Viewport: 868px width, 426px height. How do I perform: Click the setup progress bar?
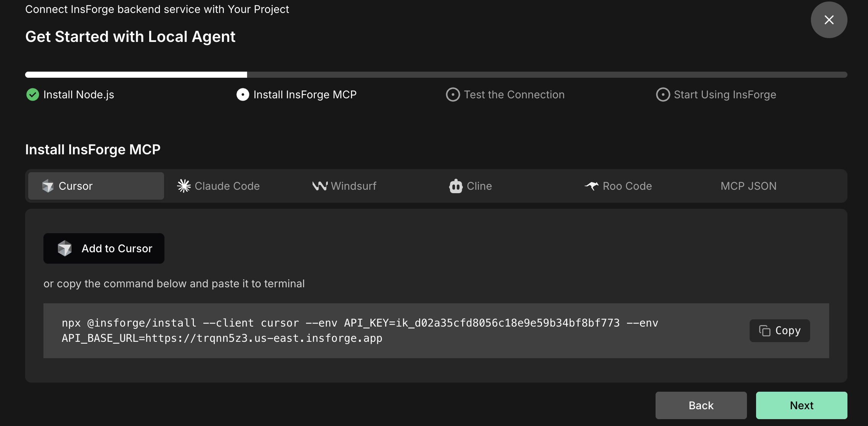[436, 75]
